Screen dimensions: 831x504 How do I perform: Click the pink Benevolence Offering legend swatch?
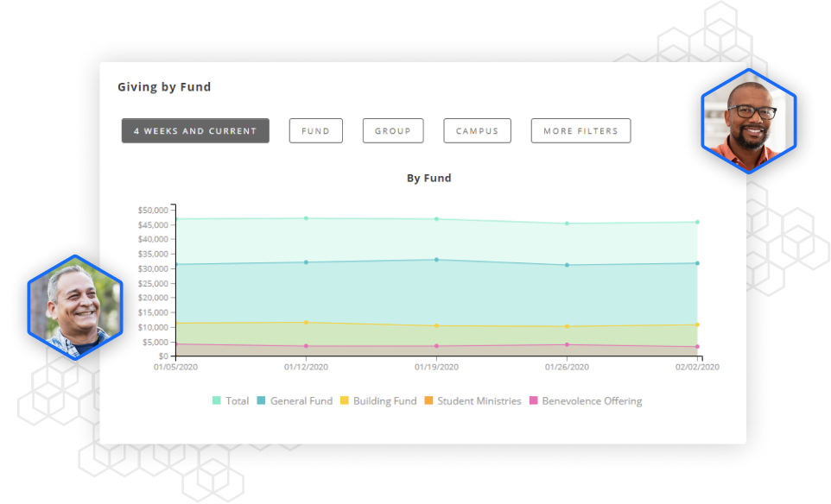click(x=534, y=401)
